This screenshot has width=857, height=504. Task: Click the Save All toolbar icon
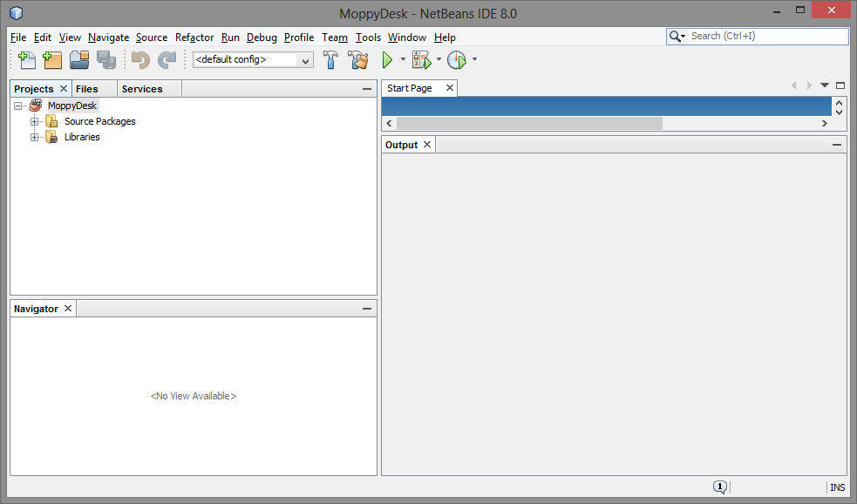coord(106,59)
